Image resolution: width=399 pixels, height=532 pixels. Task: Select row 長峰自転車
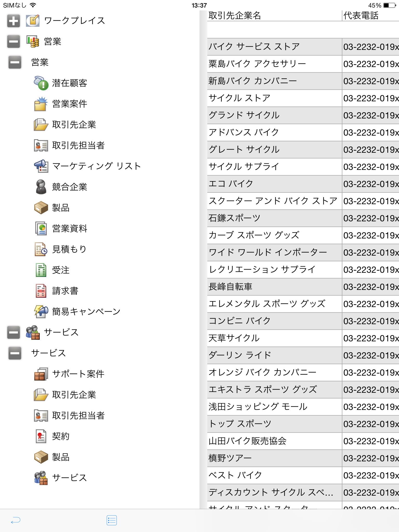point(303,287)
